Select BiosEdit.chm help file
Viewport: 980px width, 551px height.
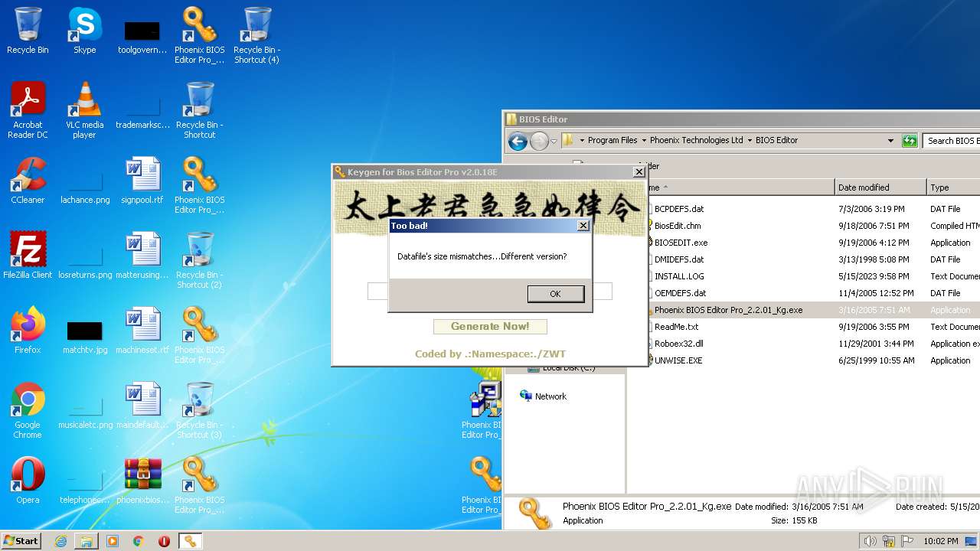(x=678, y=226)
